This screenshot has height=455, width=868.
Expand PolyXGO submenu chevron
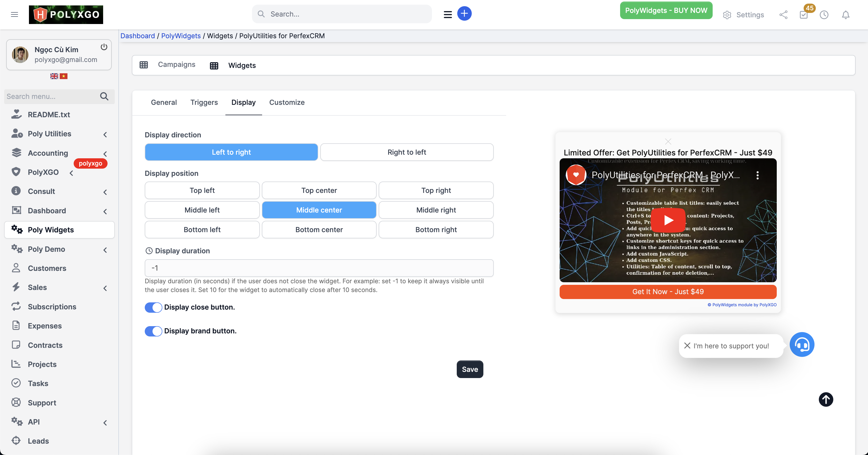(x=71, y=173)
